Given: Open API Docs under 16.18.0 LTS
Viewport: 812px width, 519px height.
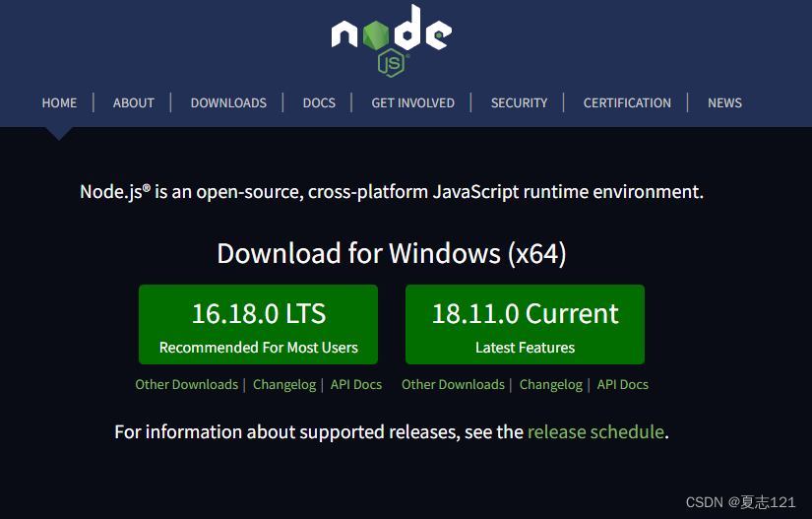Looking at the screenshot, I should pos(356,384).
